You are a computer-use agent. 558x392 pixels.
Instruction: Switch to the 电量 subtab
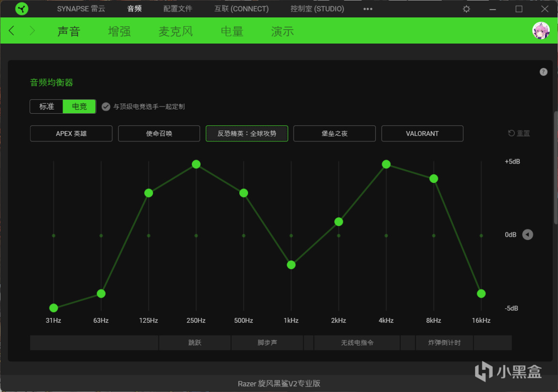pos(232,31)
